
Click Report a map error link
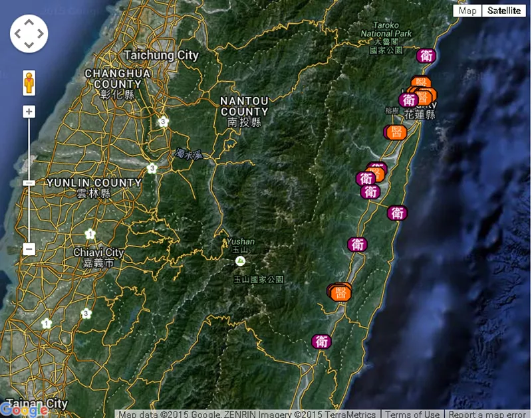tap(487, 414)
